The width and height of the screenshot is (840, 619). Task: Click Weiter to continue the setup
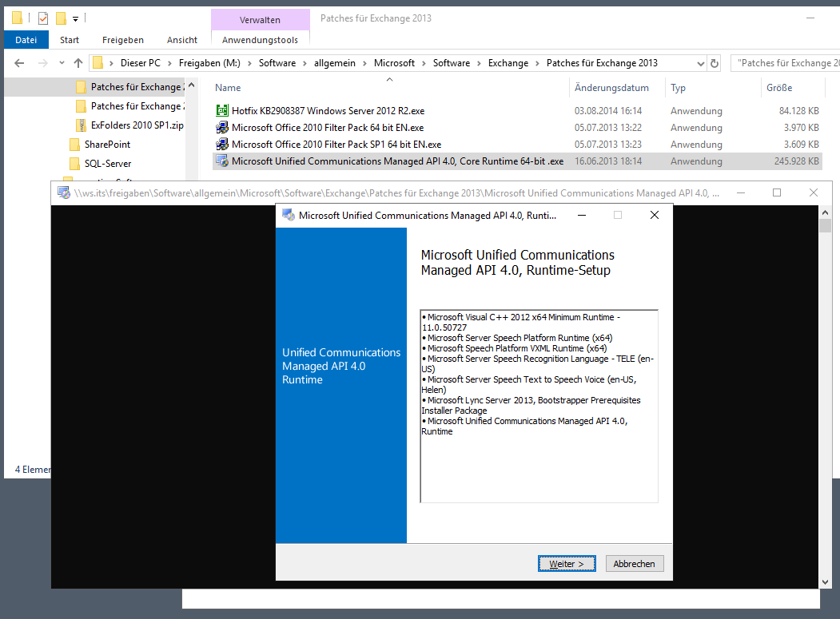[x=567, y=564]
